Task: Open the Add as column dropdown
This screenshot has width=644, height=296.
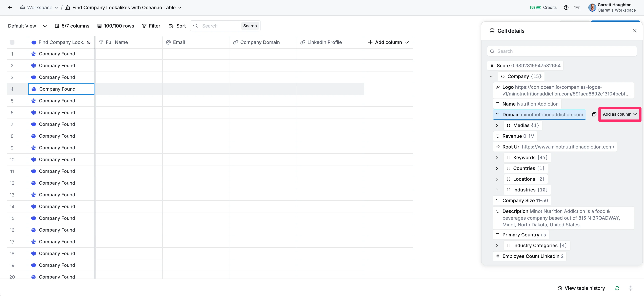Action: [x=619, y=114]
